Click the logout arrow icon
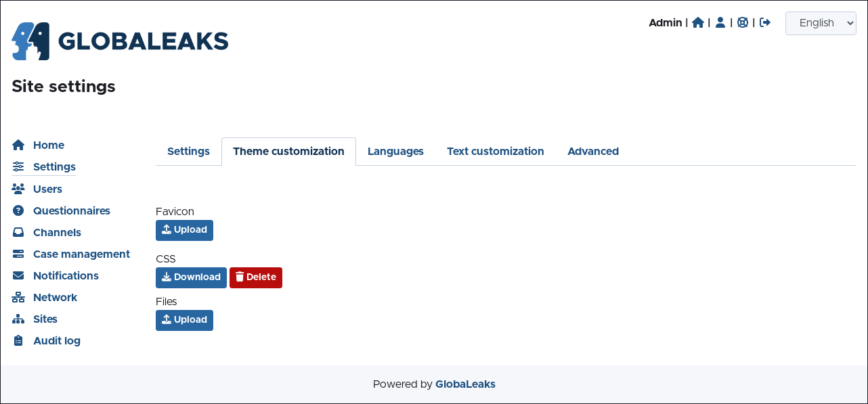The height and width of the screenshot is (404, 868). (765, 22)
